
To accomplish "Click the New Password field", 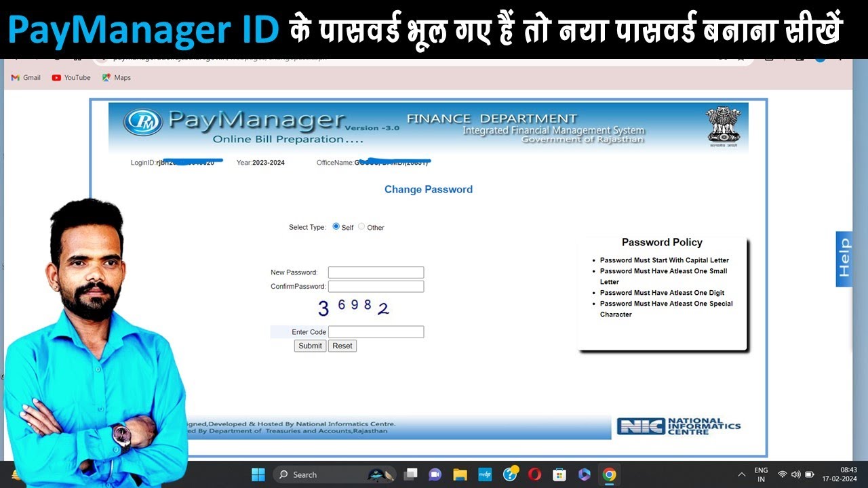I will (376, 272).
